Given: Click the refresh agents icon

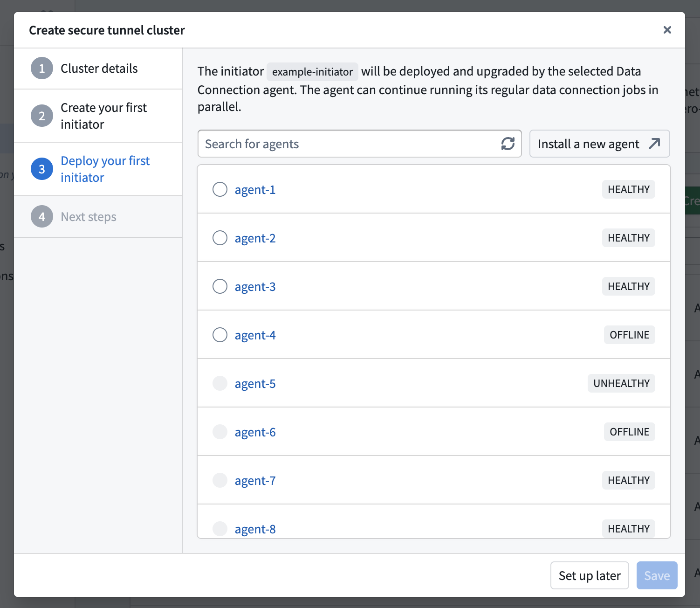Looking at the screenshot, I should pyautogui.click(x=508, y=144).
